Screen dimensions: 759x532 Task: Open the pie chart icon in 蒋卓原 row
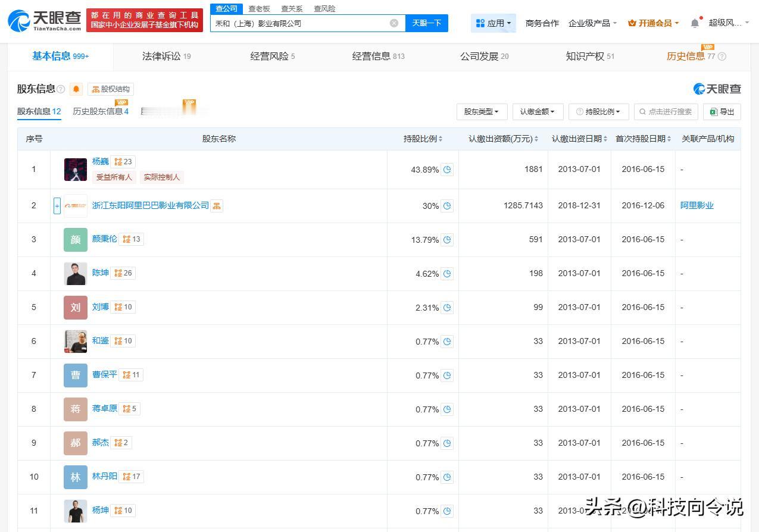click(447, 409)
